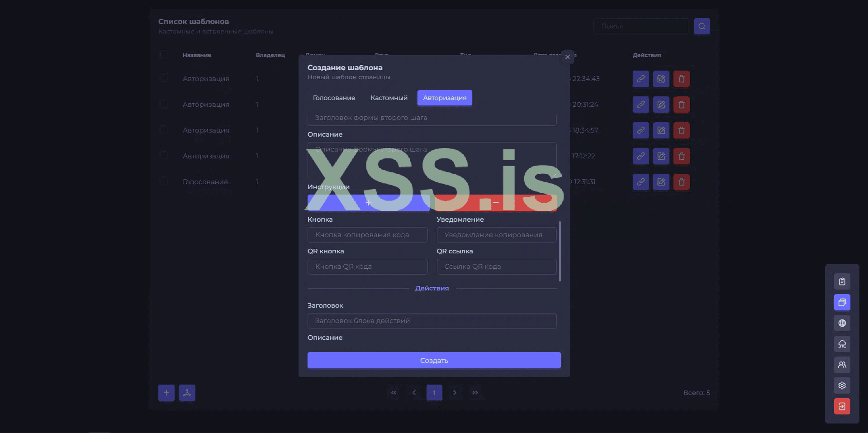This screenshot has width=868, height=433.
Task: Go to the last page of templates
Action: [x=475, y=393]
